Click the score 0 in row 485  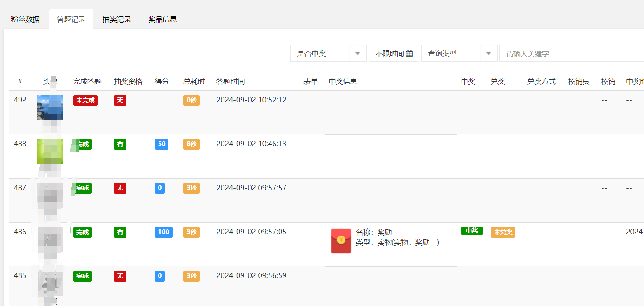point(160,276)
